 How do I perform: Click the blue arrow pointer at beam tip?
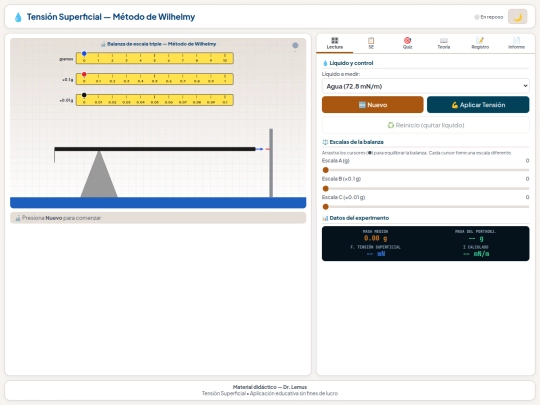pyautogui.click(x=259, y=149)
